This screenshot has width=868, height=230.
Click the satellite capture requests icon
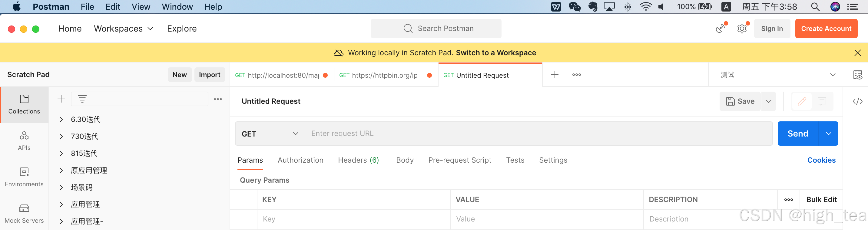[x=721, y=28]
